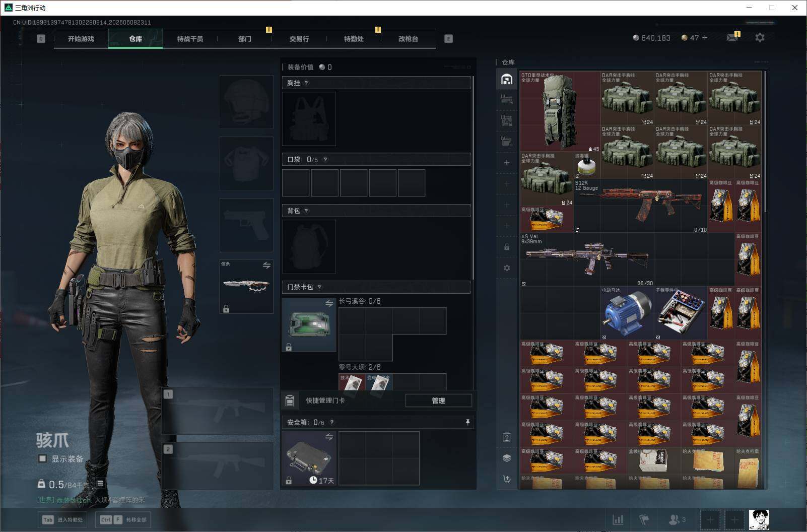This screenshot has height=532, width=807.
Task: Click the 转移全部 Ctrl F button
Action: pos(123,519)
